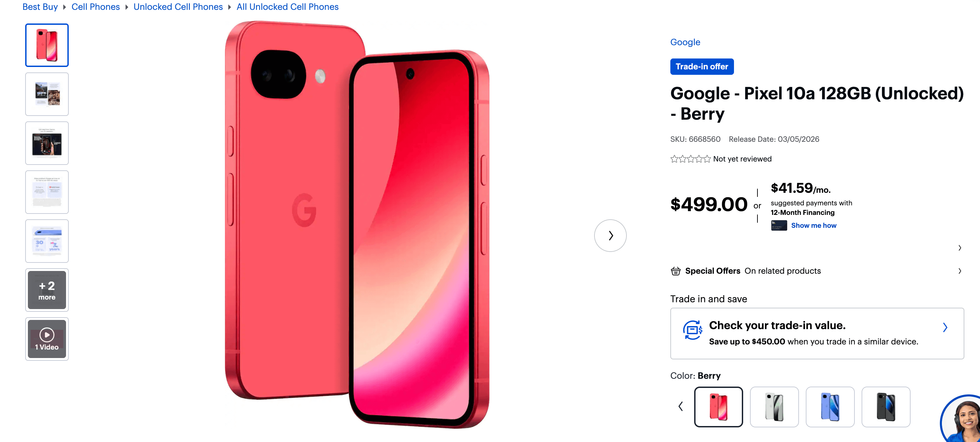Choose the blue phone color option
Screen dimensions: 980x442
point(830,407)
